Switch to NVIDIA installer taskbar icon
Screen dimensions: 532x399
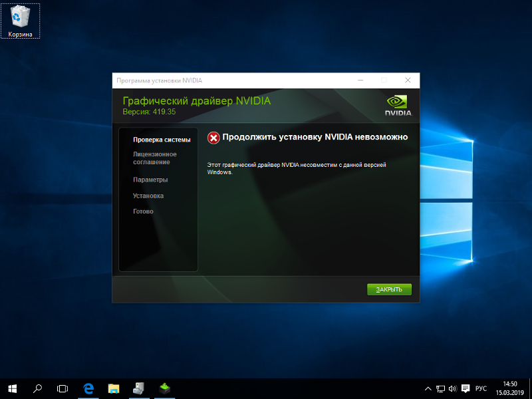(x=164, y=388)
